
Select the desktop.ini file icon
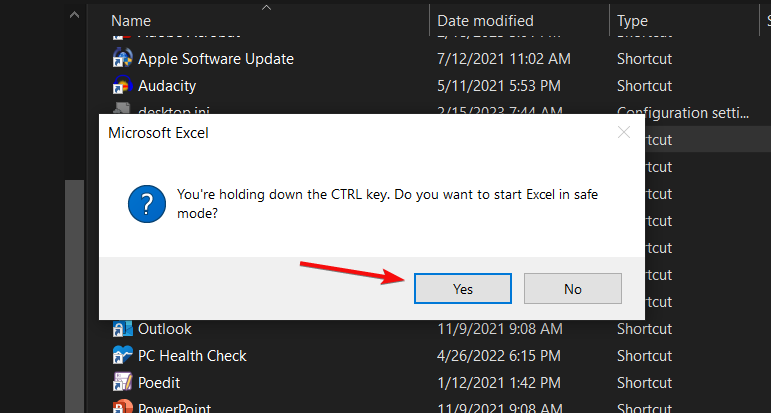123,110
